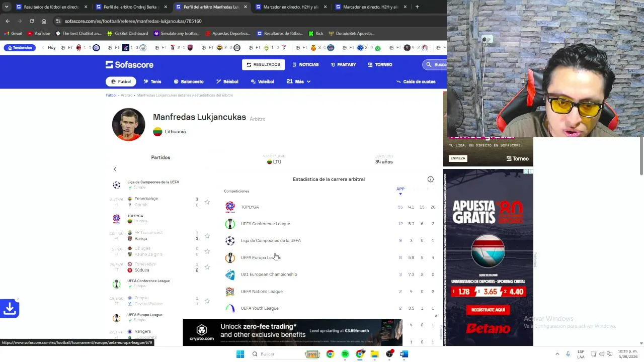The height and width of the screenshot is (362, 644).
Task: Click the Sofascore logo
Action: (129, 64)
